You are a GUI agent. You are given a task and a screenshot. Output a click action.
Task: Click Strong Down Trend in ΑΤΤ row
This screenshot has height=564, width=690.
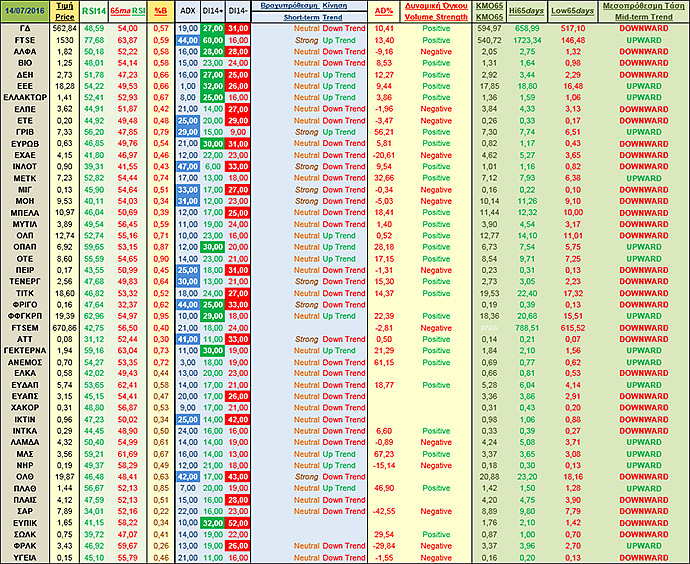point(330,339)
